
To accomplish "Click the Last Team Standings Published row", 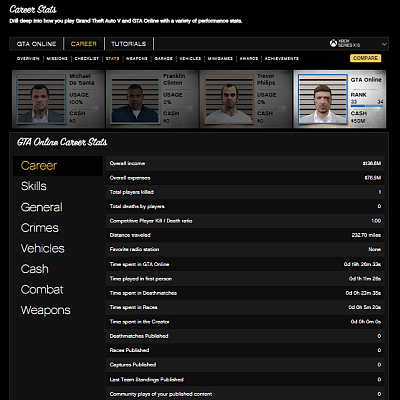I will pos(245,379).
